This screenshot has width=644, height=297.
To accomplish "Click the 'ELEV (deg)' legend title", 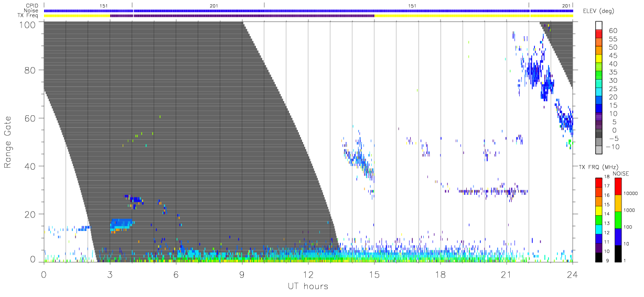I will click(x=598, y=11).
